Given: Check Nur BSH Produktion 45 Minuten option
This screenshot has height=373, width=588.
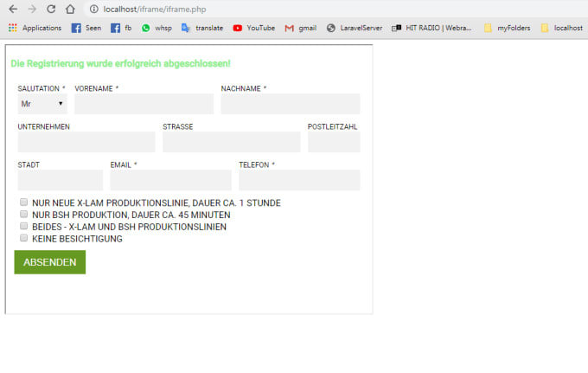Looking at the screenshot, I should point(23,214).
